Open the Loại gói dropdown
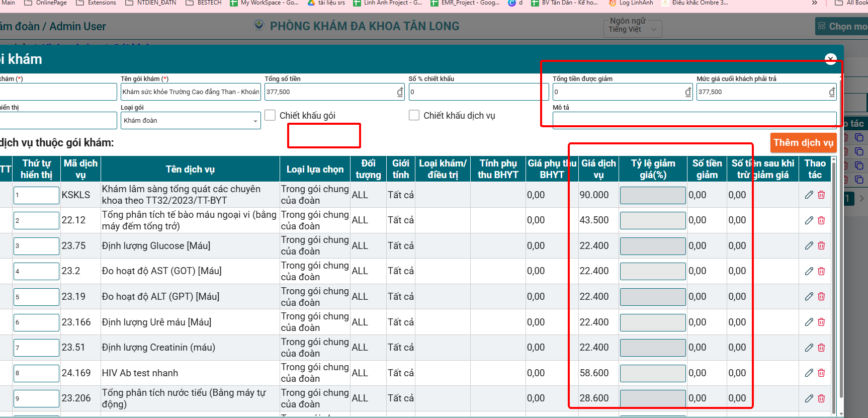This screenshot has height=418, width=868. click(191, 121)
